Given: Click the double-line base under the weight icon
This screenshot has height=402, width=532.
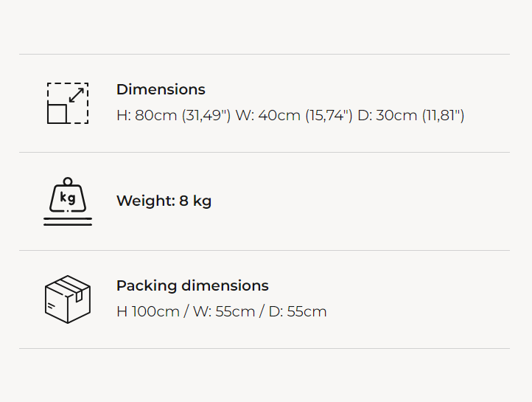Looking at the screenshot, I should (67, 221).
